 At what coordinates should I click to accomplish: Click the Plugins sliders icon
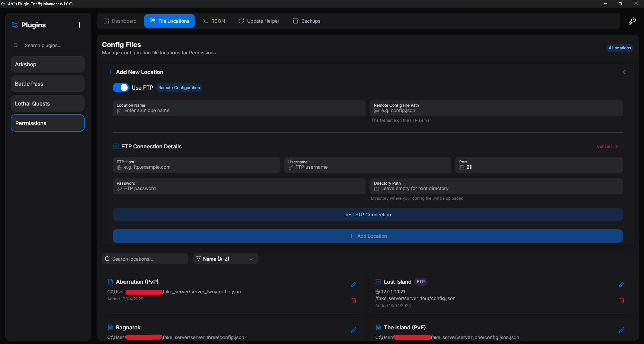pos(15,25)
